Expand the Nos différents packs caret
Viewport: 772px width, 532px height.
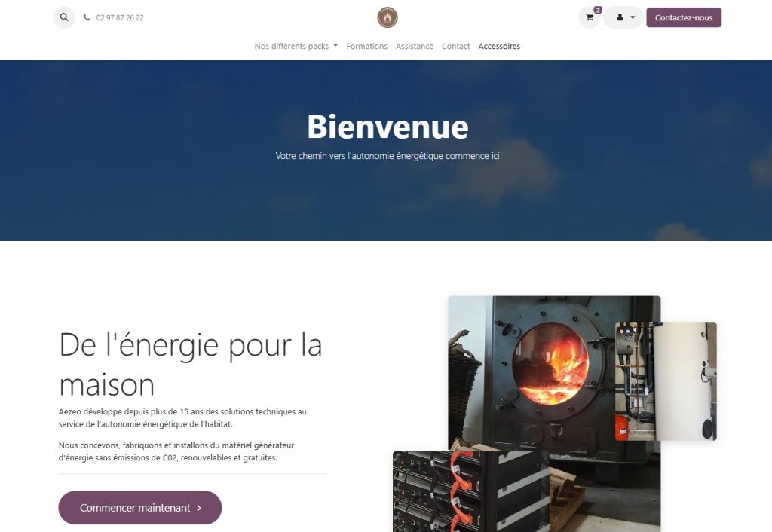335,45
